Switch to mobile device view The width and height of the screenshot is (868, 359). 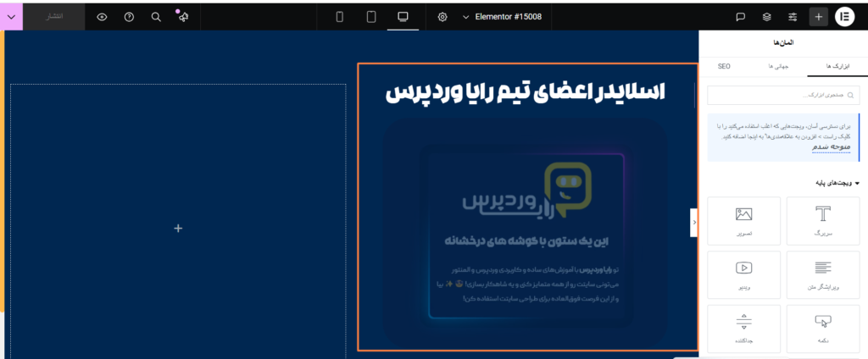click(x=340, y=16)
